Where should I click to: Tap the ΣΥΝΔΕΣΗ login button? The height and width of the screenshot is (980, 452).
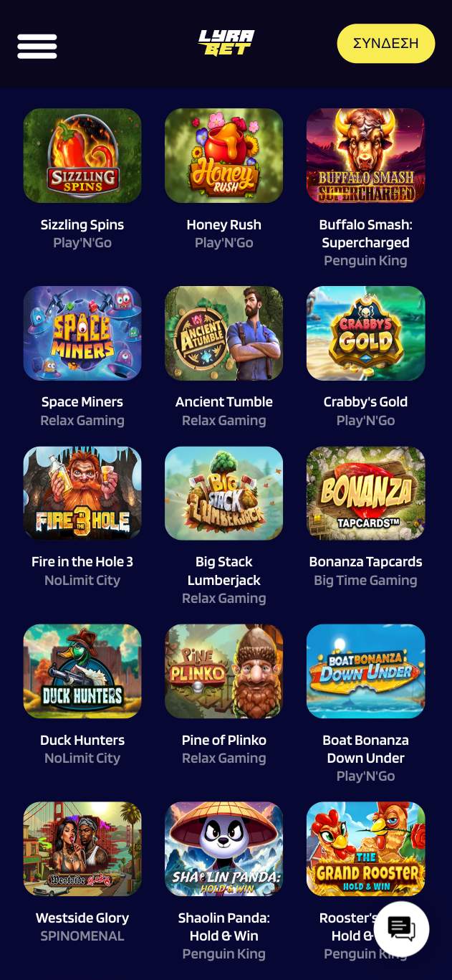pyautogui.click(x=386, y=43)
